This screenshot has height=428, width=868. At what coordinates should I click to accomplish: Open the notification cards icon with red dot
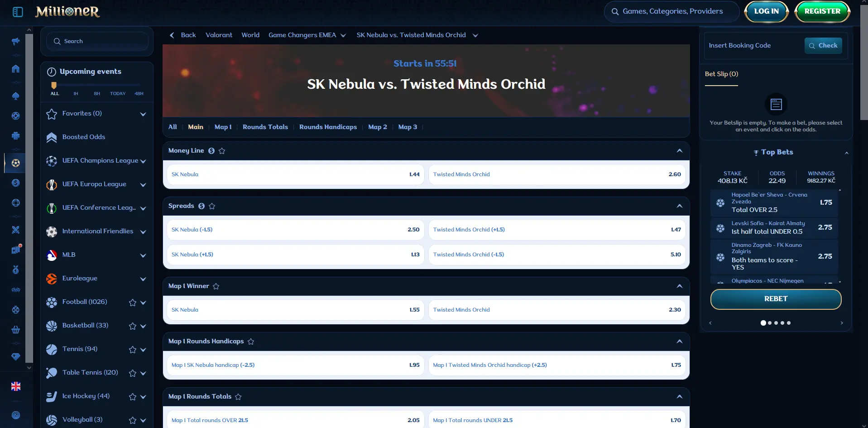(16, 250)
